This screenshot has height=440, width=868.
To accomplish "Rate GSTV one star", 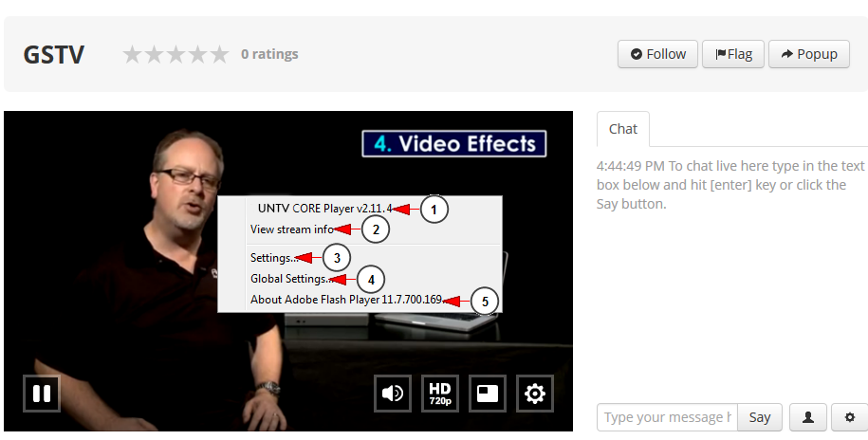I will 132,54.
